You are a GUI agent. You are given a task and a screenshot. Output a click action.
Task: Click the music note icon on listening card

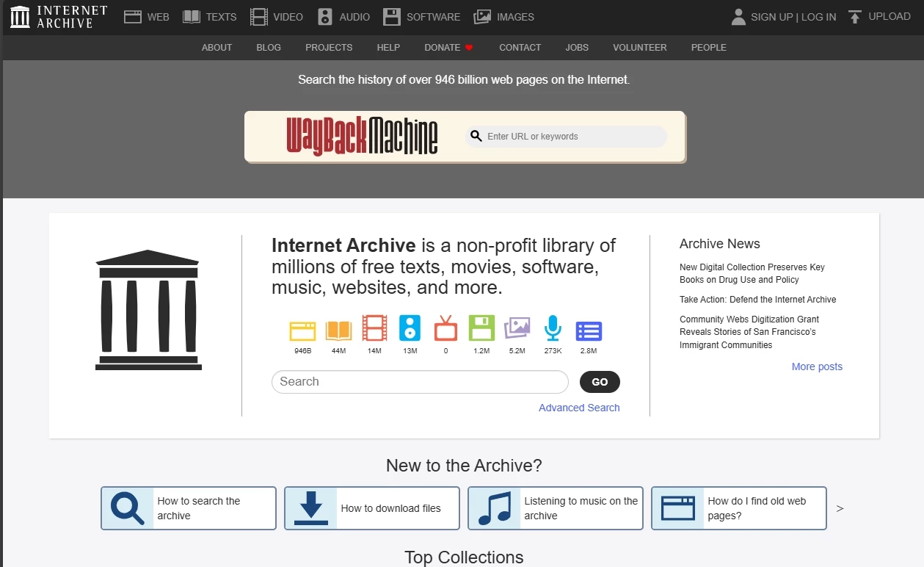pos(494,508)
